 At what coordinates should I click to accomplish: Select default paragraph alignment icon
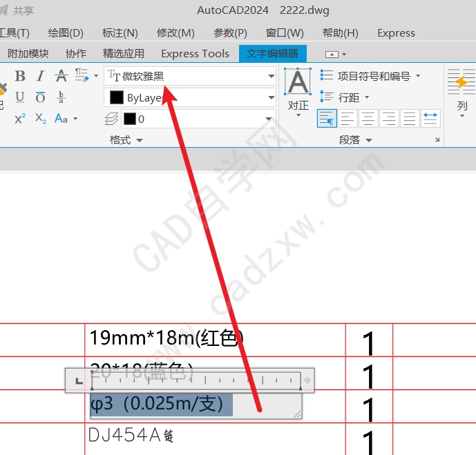(x=327, y=118)
